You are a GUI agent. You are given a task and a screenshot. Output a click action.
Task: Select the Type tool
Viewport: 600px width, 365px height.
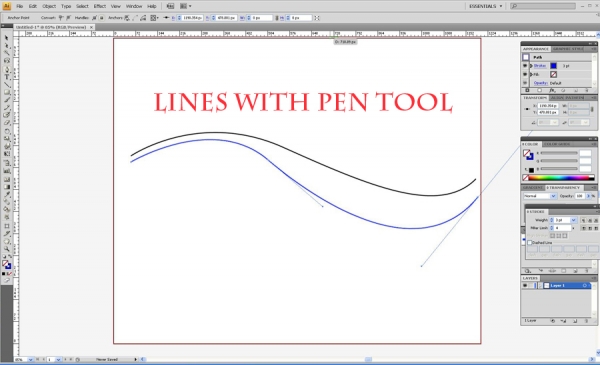[7, 77]
